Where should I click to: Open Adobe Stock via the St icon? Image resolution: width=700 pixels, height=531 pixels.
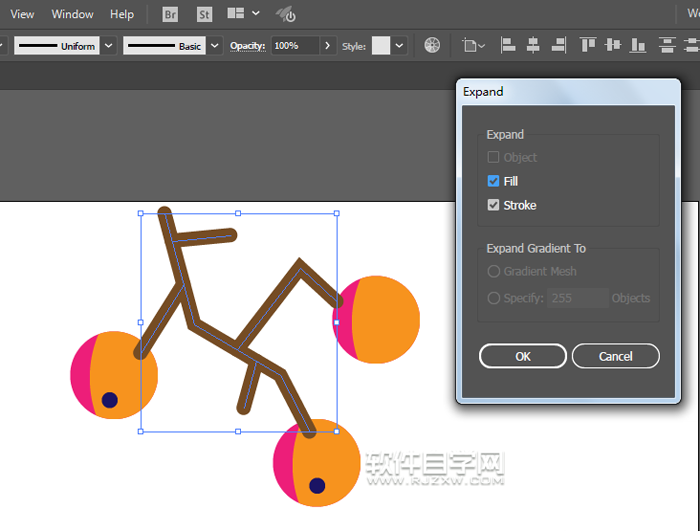tap(204, 15)
